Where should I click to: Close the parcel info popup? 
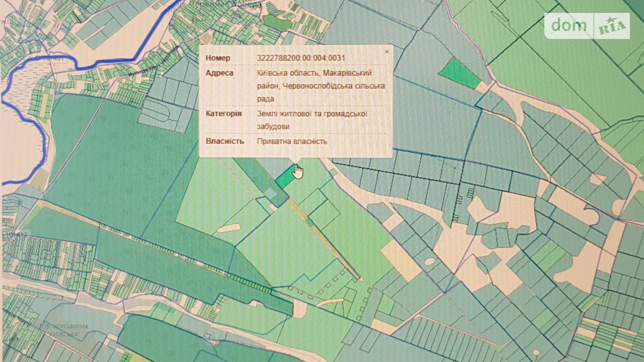[387, 52]
